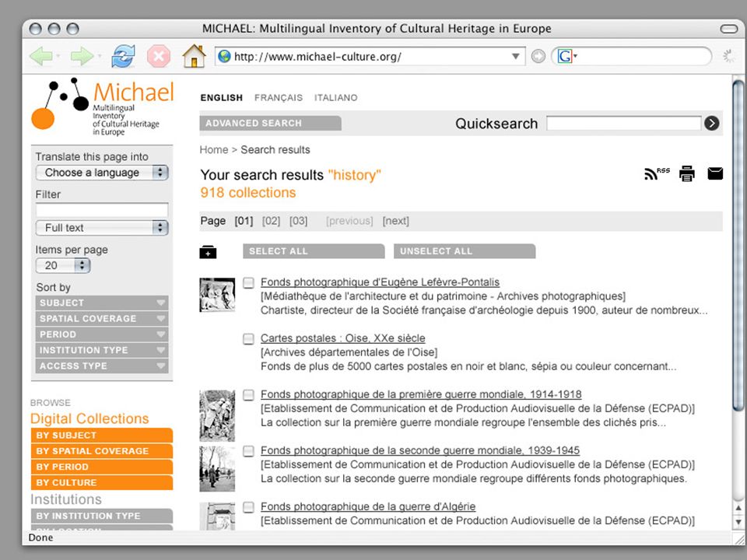Go to results page [02]
The width and height of the screenshot is (747, 560).
pyautogui.click(x=271, y=221)
